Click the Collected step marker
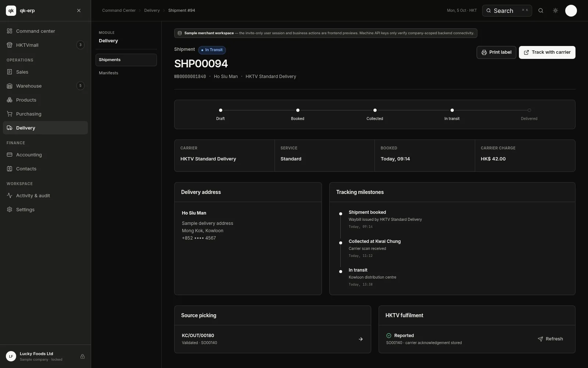 coord(375,110)
